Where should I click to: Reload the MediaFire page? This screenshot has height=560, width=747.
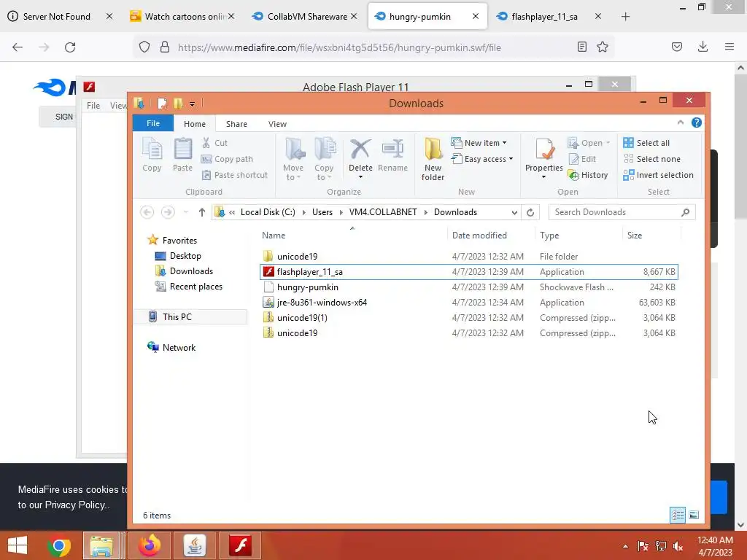70,47
